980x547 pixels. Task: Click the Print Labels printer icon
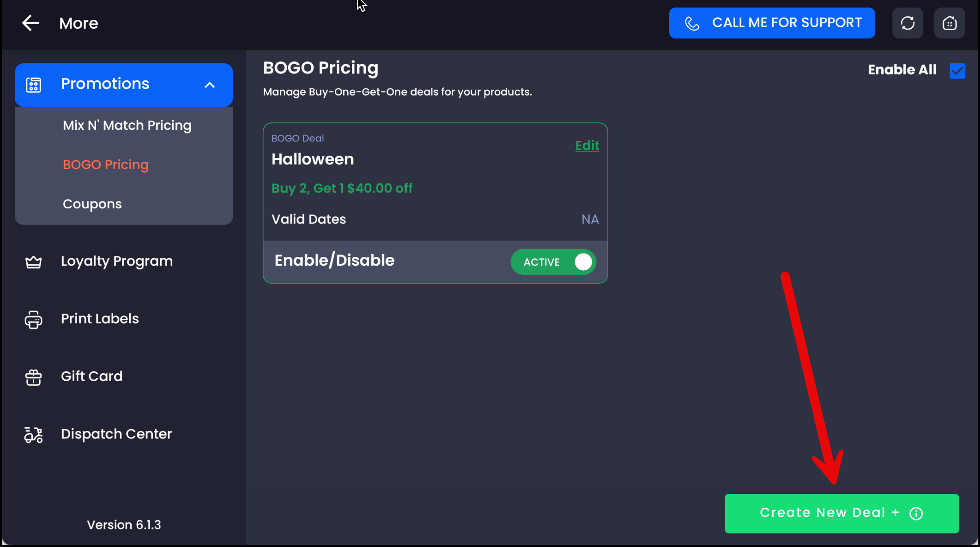click(33, 320)
